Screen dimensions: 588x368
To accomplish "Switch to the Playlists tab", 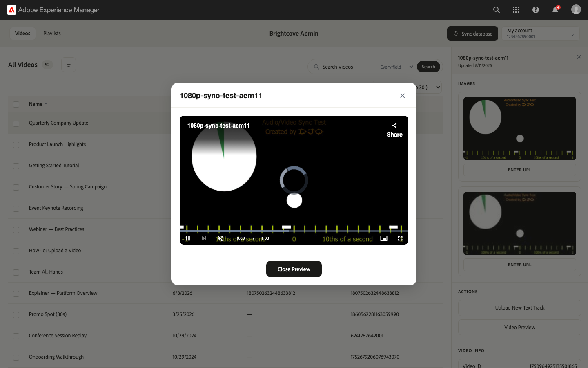I will (x=52, y=34).
